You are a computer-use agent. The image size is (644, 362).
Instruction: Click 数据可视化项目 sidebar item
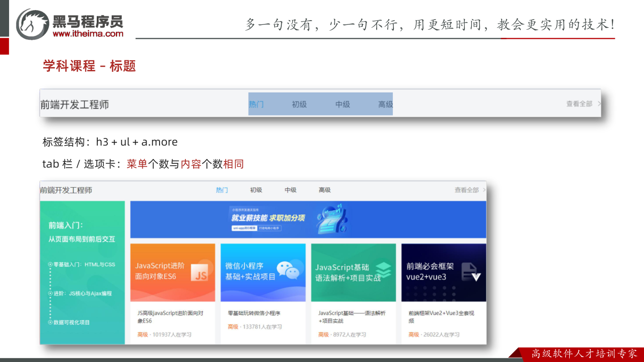tap(72, 323)
